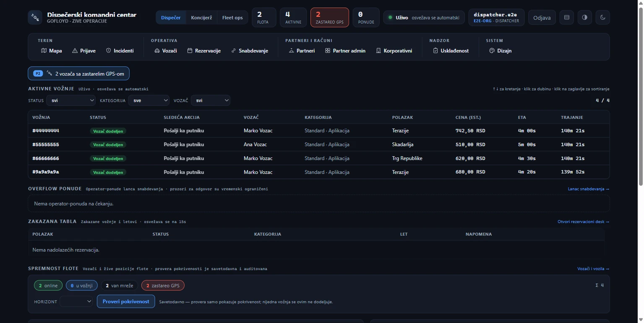The height and width of the screenshot is (323, 644).
Task: Sort by Status column header in active rides
Action: click(98, 118)
